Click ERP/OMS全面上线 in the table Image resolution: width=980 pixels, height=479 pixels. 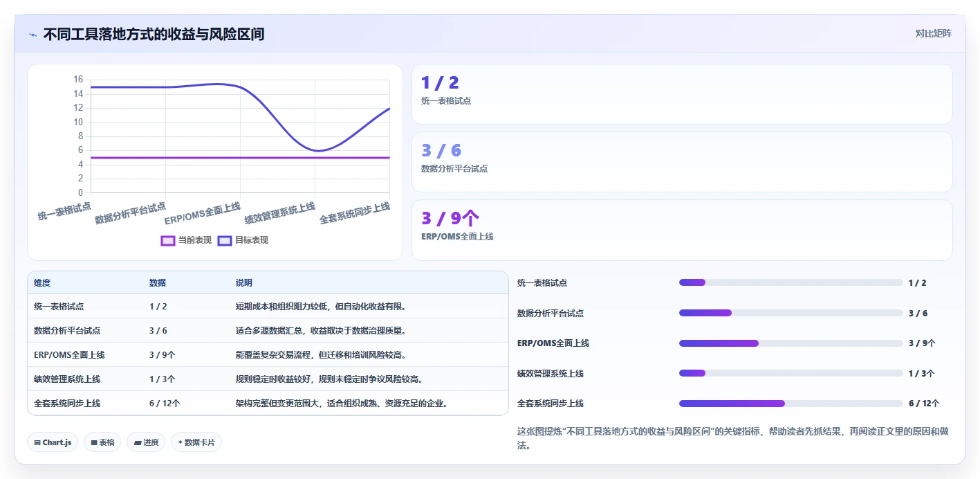coord(69,355)
